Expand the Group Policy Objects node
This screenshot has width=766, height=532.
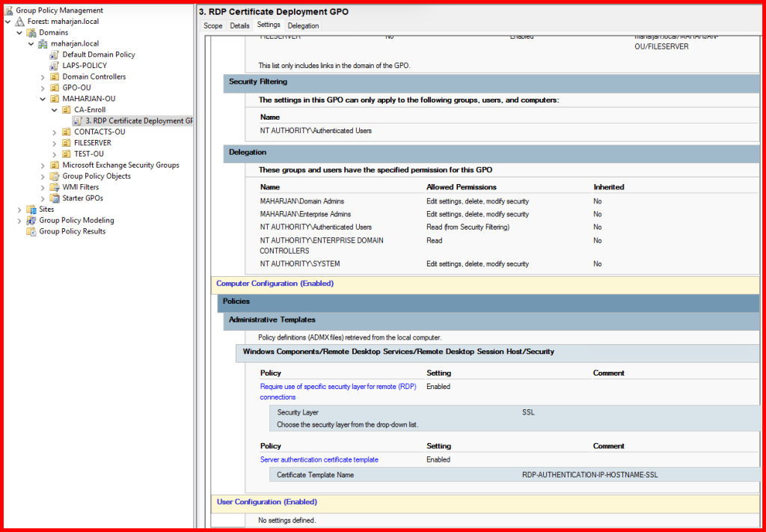coord(43,177)
